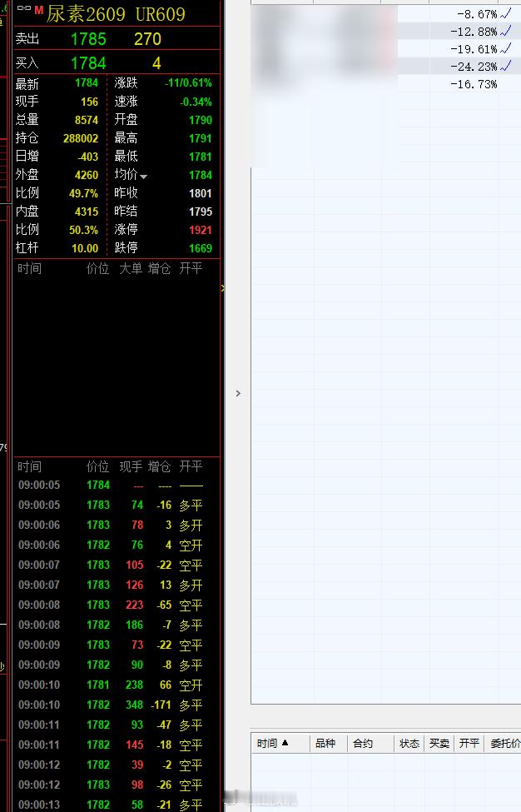Screen dimensions: 521x812
Task: Select the tick row with volume 74 多平
Action: (x=117, y=505)
